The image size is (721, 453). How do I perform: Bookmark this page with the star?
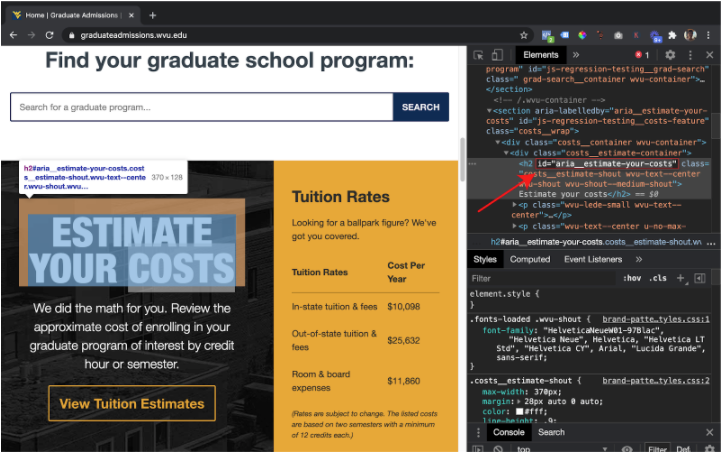click(x=524, y=35)
